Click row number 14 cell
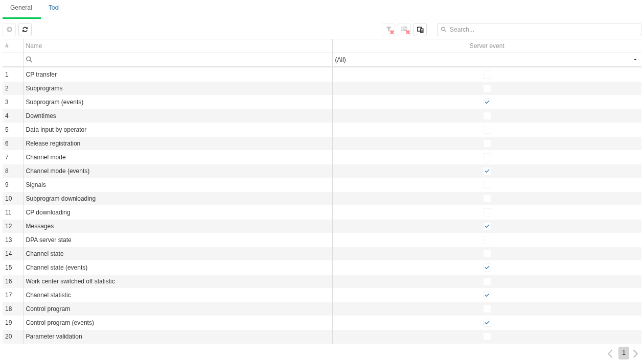The width and height of the screenshot is (644, 361). 13,254
